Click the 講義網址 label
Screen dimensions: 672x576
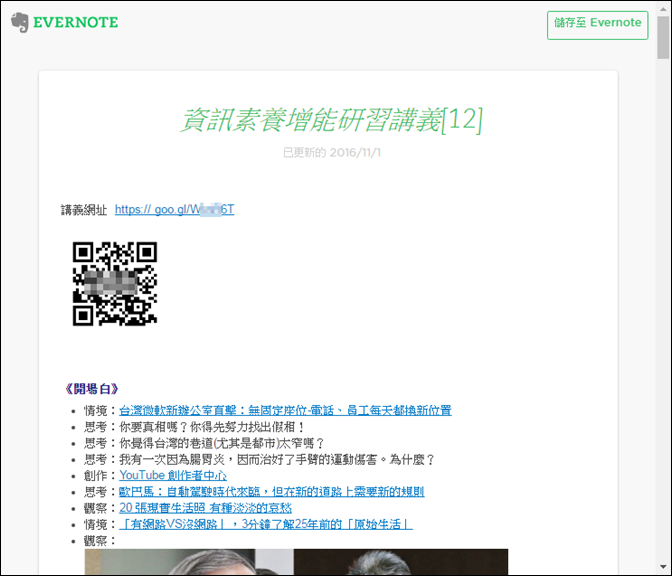pos(84,210)
